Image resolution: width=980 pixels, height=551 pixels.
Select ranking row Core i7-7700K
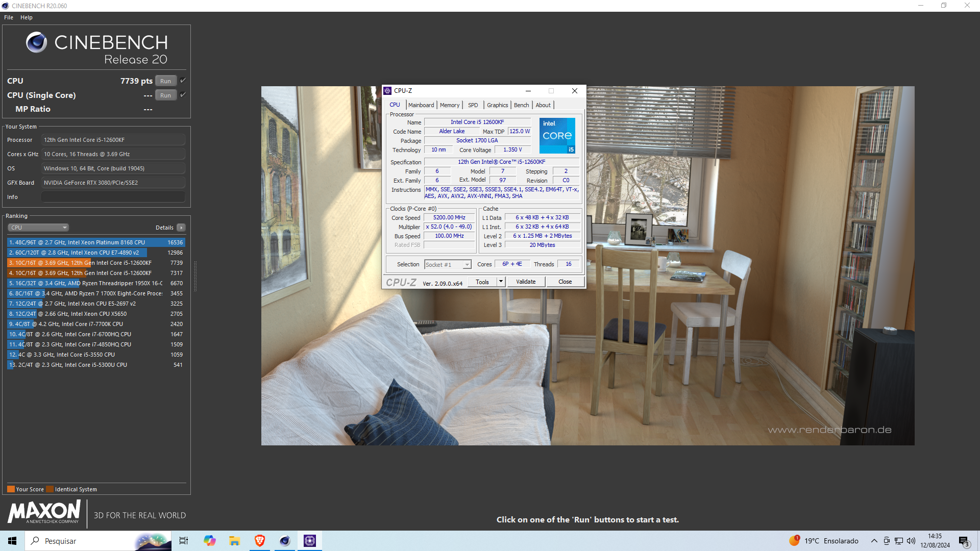(x=96, y=324)
